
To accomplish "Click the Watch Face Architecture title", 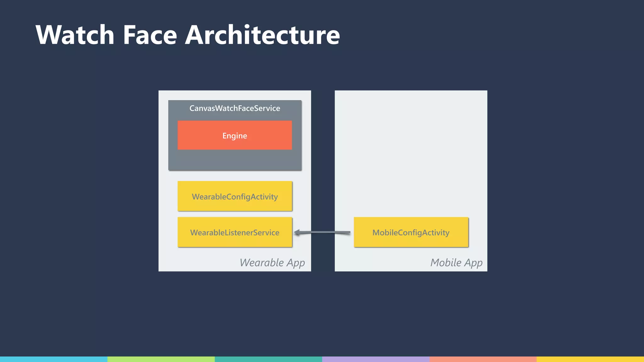I will tap(188, 35).
